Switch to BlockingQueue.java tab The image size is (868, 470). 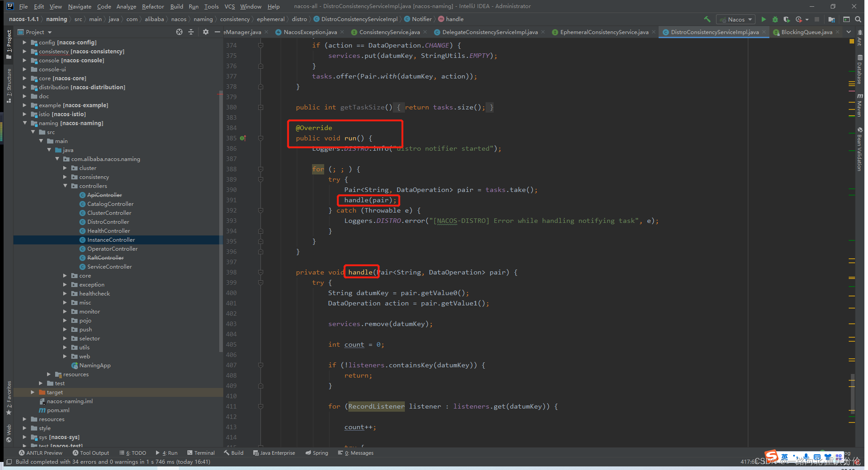click(x=807, y=32)
